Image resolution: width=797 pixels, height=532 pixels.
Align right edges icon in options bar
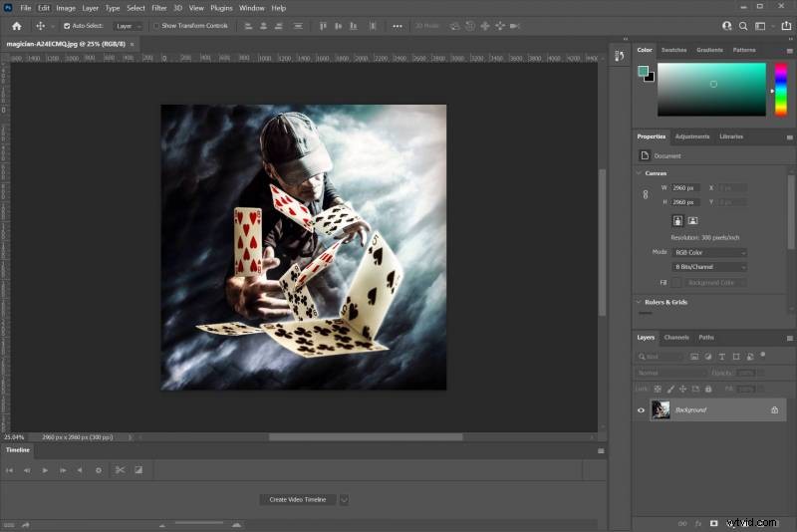(278, 26)
